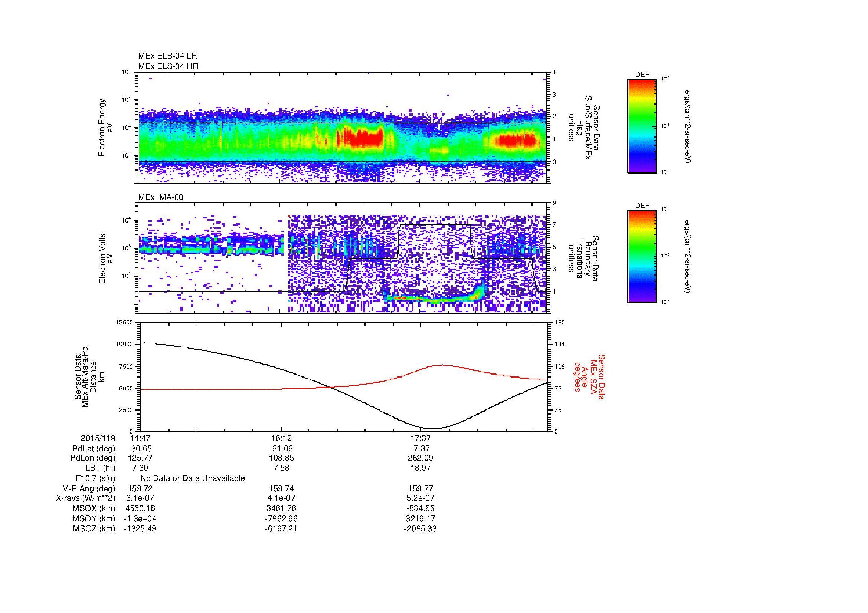Click the 180 SZA axis tick
This screenshot has height=613, width=868.
coord(559,322)
